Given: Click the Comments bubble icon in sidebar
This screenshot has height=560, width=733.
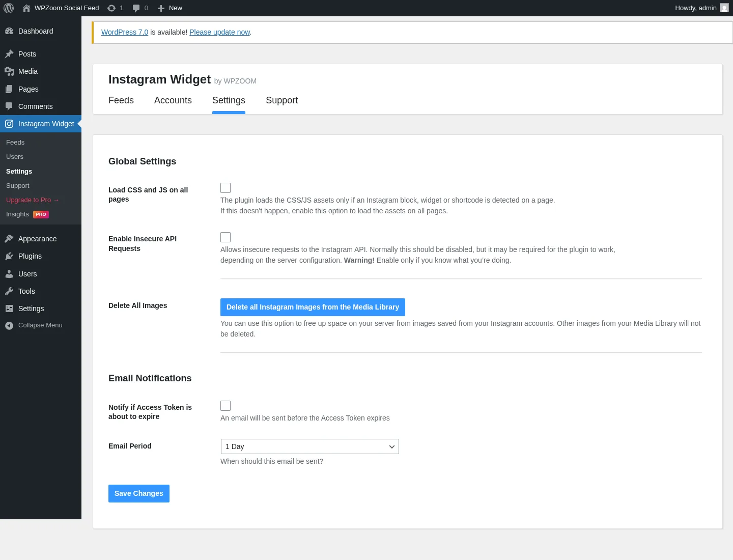Looking at the screenshot, I should coord(9,106).
